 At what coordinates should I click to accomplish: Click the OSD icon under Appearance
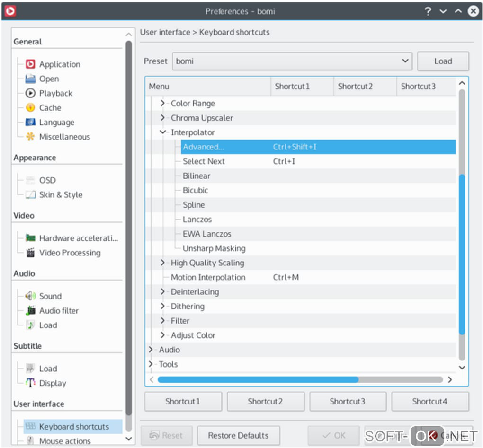click(30, 180)
